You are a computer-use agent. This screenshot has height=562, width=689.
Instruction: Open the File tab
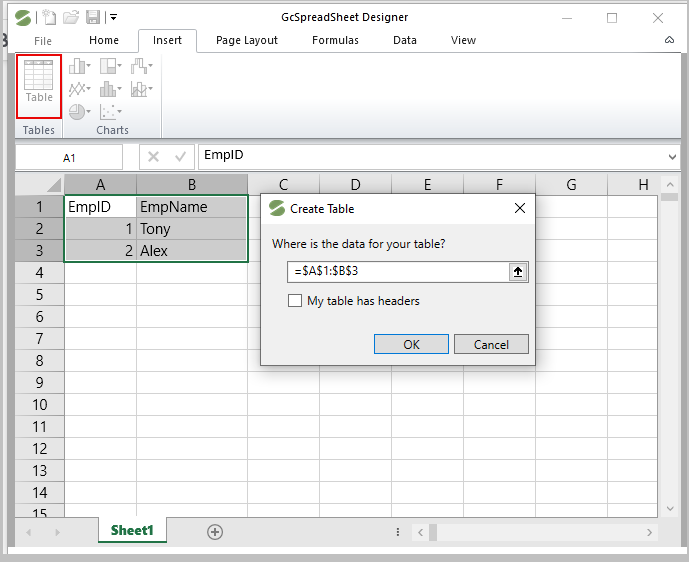43,41
